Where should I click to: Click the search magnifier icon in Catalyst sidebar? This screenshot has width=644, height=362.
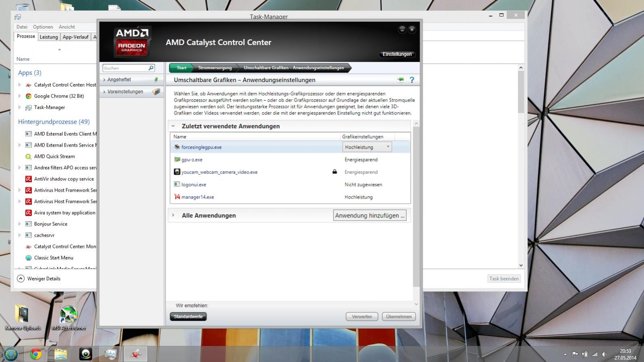coord(151,68)
